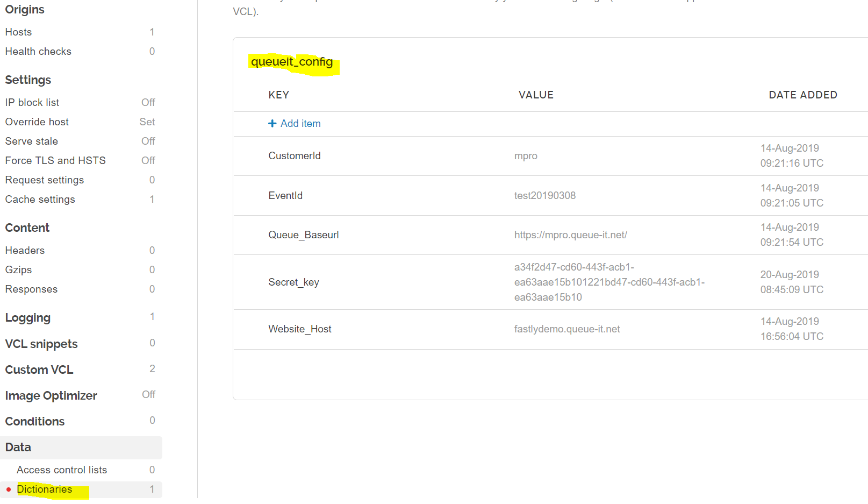868x504 pixels.
Task: Select the Secret_key dictionary row
Action: [x=293, y=282]
